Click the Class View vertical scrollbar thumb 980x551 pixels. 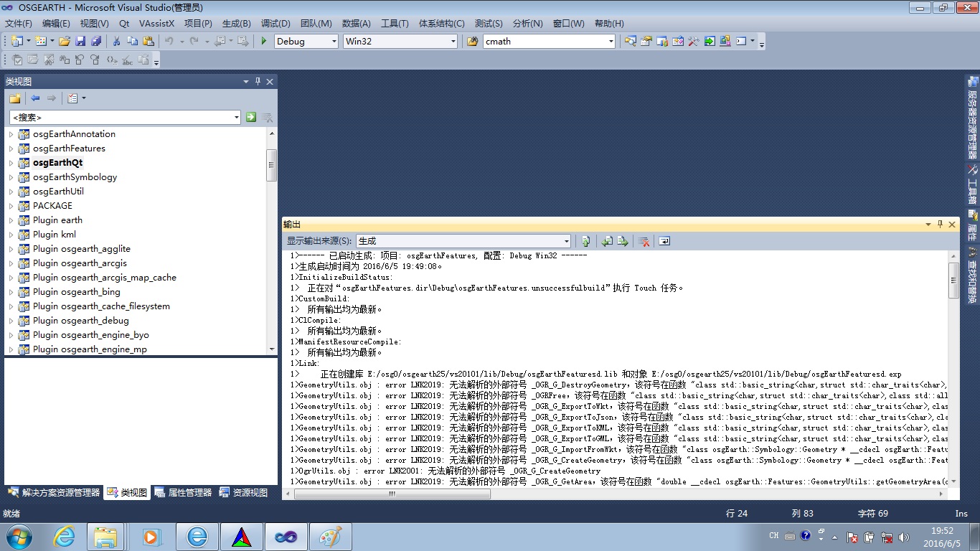pyautogui.click(x=271, y=165)
